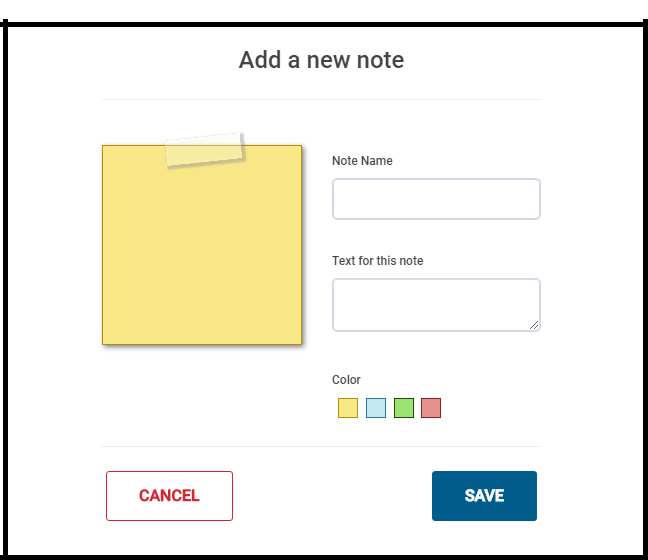Click the "Add a new note" heading
The height and width of the screenshot is (560, 648).
(321, 60)
